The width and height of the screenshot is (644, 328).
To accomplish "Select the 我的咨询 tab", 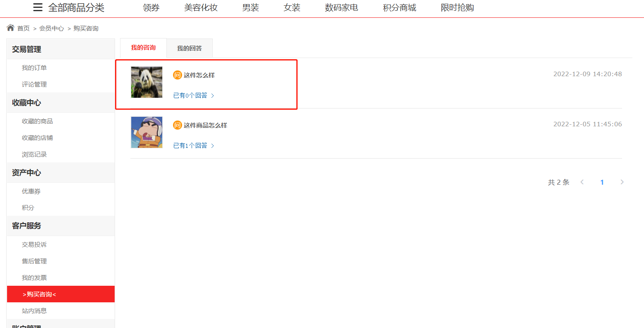I will tap(143, 48).
